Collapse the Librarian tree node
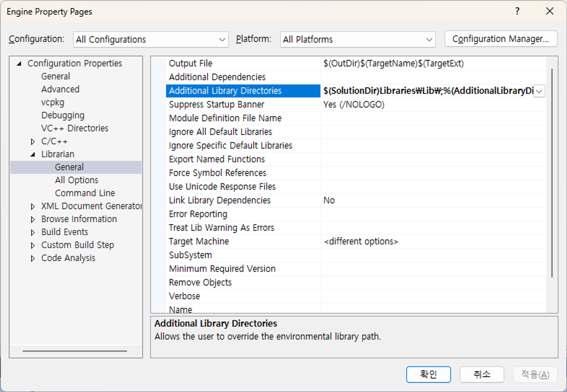 33,154
